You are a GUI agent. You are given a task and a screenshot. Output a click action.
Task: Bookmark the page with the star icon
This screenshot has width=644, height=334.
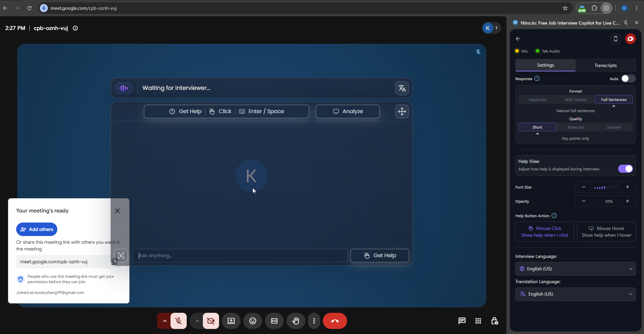coord(565,8)
